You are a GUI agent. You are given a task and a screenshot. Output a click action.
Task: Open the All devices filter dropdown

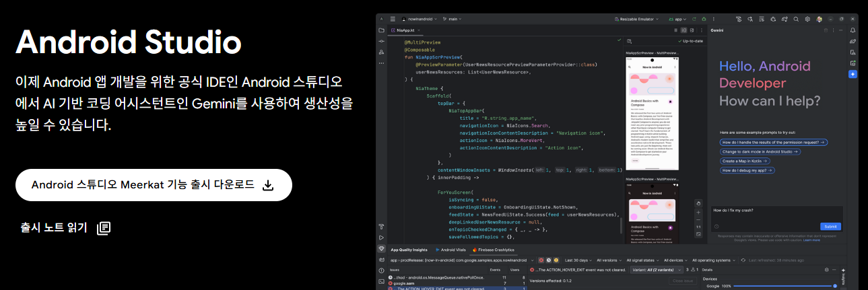[676, 260]
